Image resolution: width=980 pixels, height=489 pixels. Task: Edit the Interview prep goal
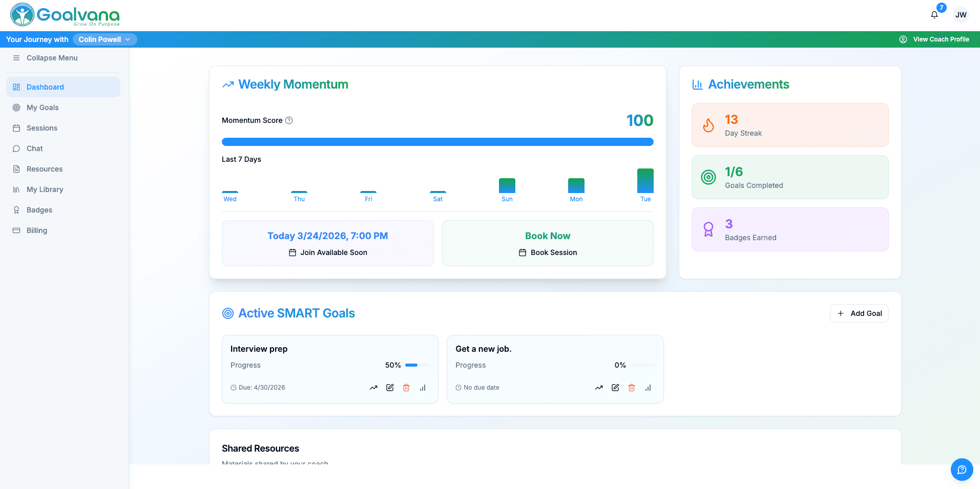(390, 388)
